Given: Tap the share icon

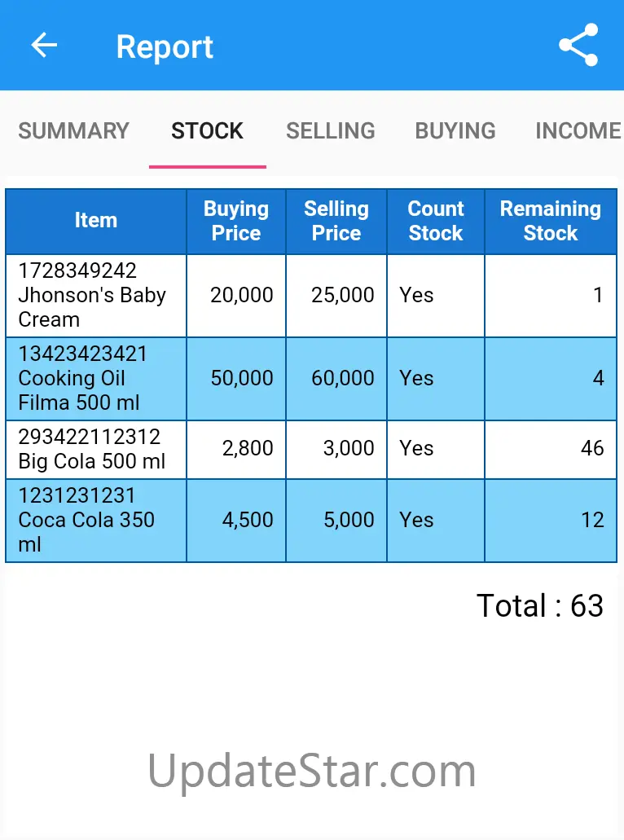Looking at the screenshot, I should click(578, 46).
